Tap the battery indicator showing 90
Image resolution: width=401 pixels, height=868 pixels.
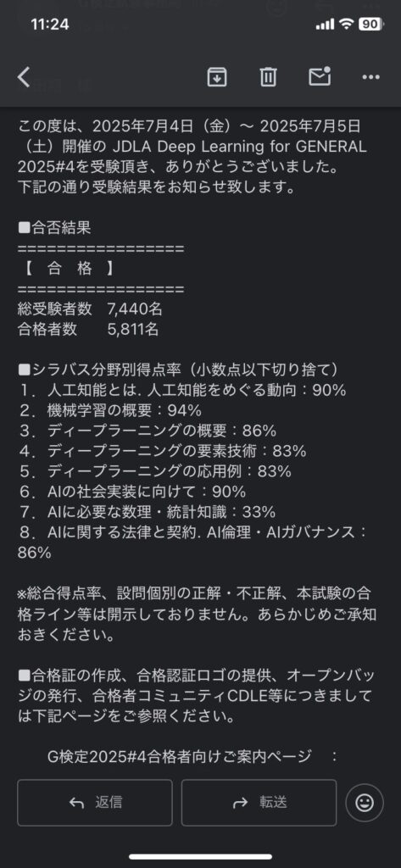point(370,24)
